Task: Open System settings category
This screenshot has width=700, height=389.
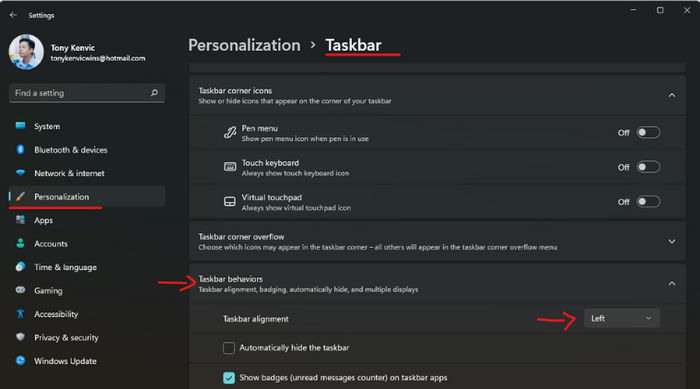Action: (87, 126)
